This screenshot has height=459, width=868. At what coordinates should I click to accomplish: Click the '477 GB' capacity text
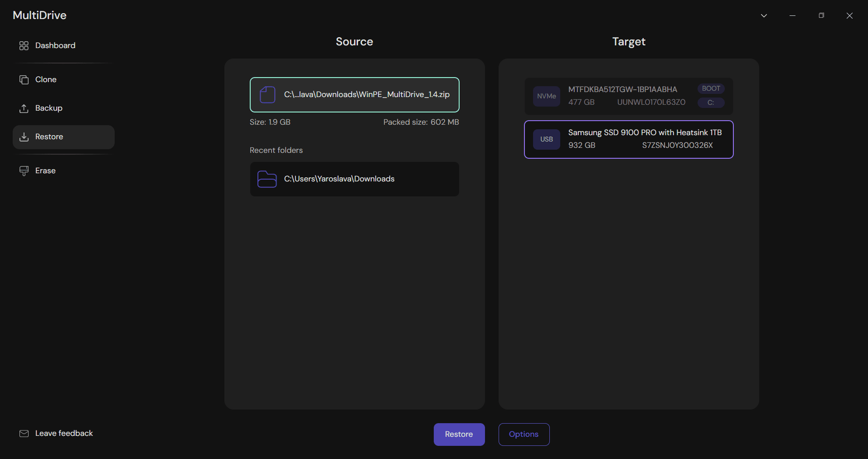pyautogui.click(x=582, y=102)
